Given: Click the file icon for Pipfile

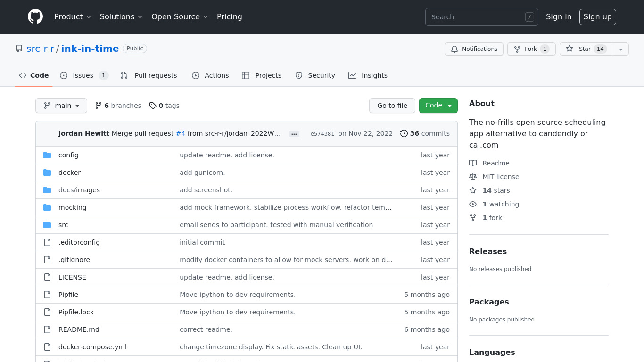Looking at the screenshot, I should (x=47, y=295).
